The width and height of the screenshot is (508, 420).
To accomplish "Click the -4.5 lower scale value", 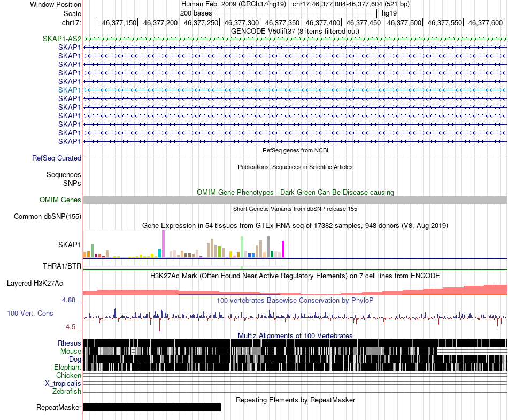I will pyautogui.click(x=70, y=327).
